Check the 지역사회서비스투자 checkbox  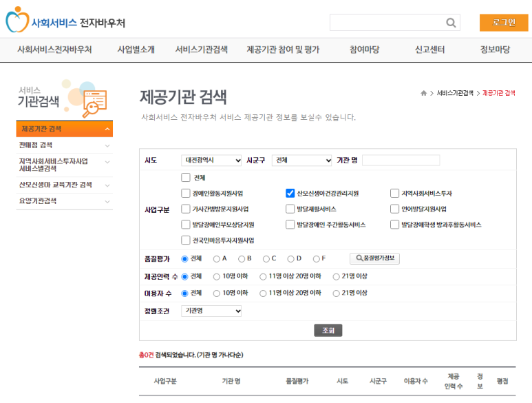click(x=394, y=193)
